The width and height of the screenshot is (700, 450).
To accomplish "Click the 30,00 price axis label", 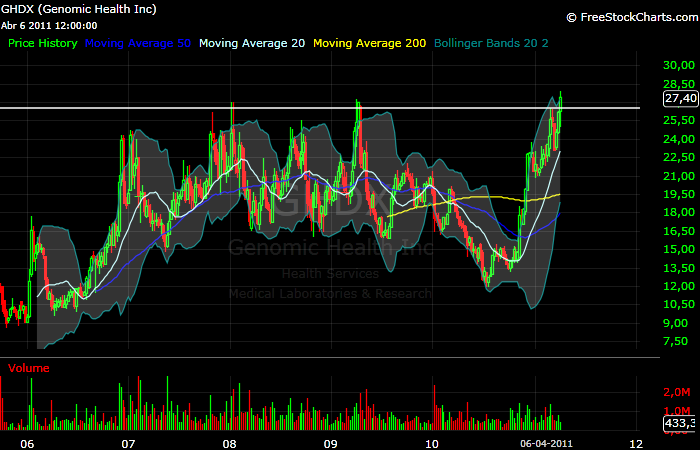I will point(679,65).
